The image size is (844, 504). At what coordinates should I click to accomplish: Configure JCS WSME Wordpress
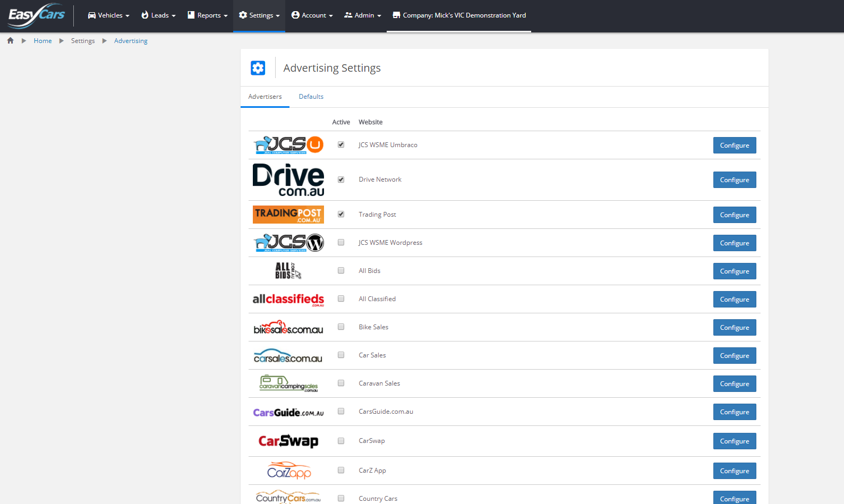735,243
